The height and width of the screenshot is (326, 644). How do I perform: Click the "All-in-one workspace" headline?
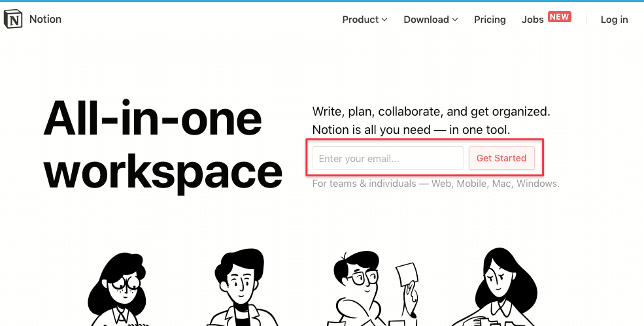tap(162, 145)
